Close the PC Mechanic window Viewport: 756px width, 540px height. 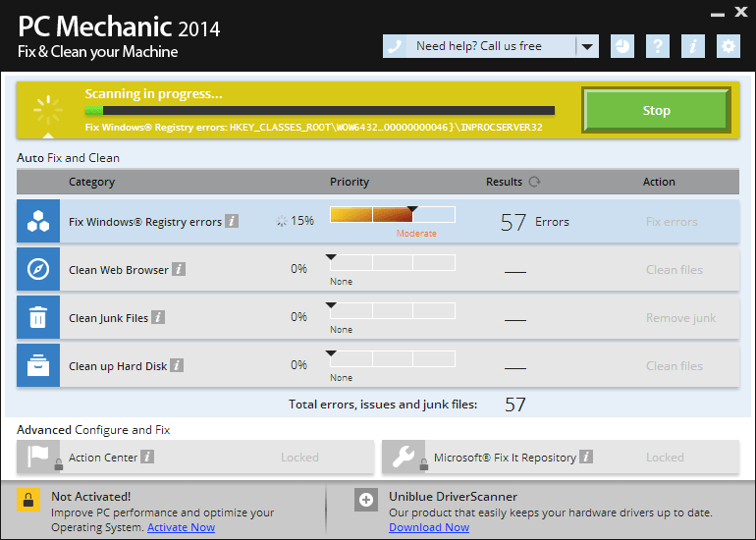coord(741,12)
